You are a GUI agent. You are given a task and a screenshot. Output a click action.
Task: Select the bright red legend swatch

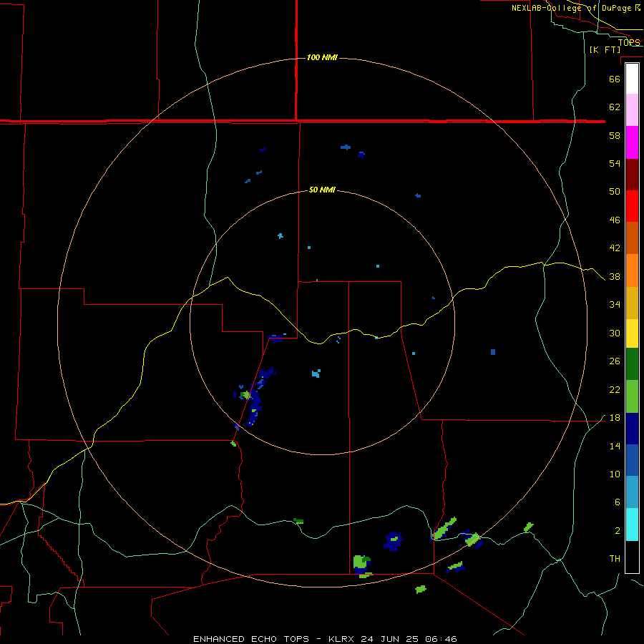point(632,206)
